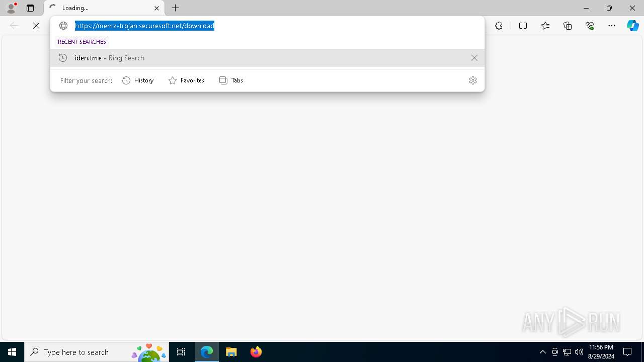Open a new tab with plus button

[x=175, y=8]
